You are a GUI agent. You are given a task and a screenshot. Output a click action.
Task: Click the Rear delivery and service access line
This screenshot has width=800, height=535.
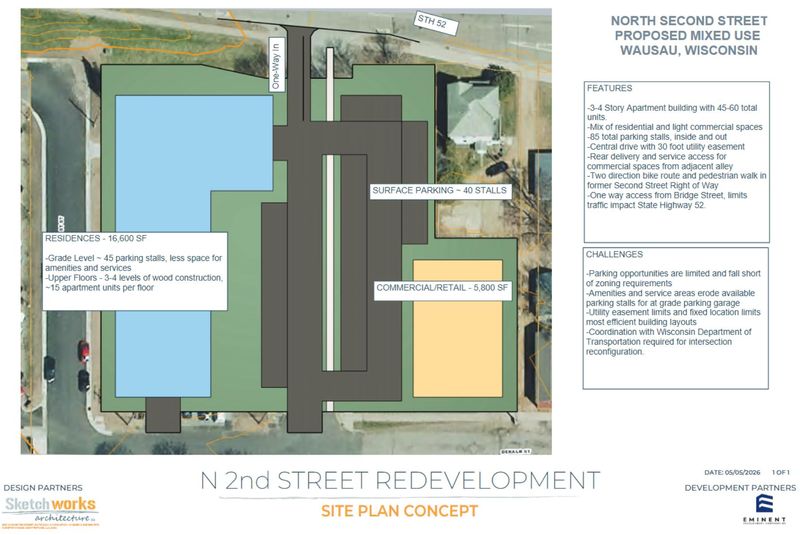tap(660, 161)
